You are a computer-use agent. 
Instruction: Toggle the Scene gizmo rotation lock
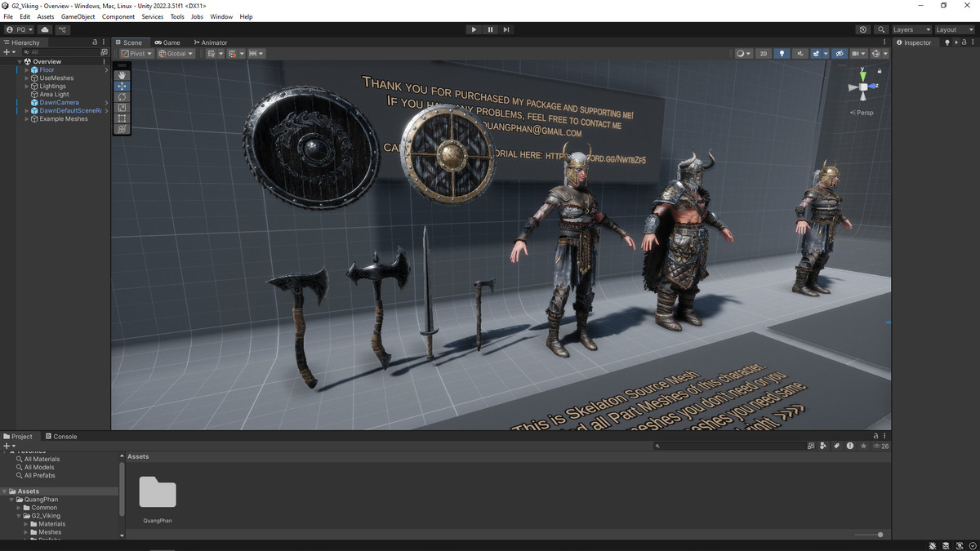(880, 71)
